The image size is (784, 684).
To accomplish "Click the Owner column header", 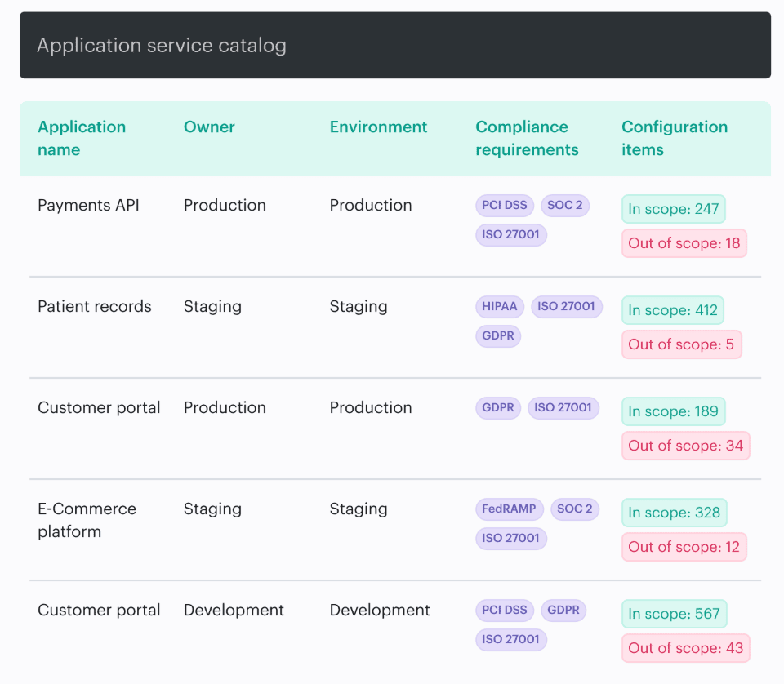I will point(209,127).
